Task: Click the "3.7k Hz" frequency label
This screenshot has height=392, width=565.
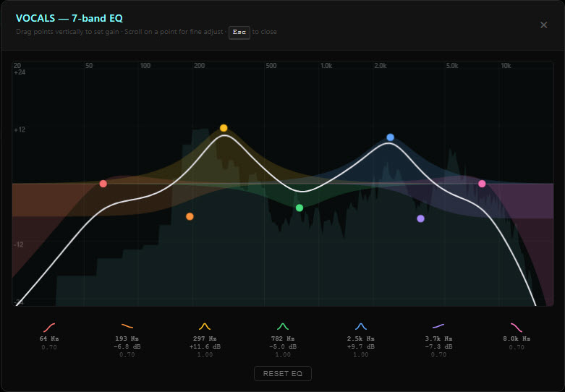Action: pyautogui.click(x=438, y=338)
